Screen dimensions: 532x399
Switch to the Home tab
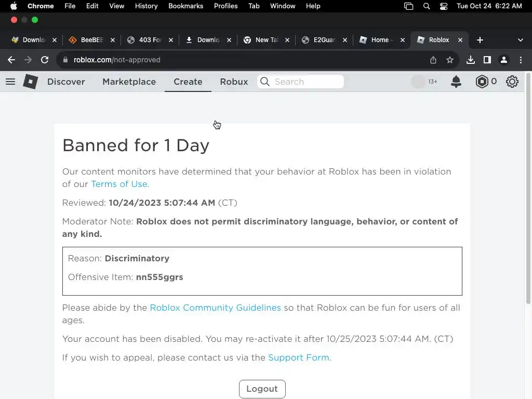click(x=382, y=40)
